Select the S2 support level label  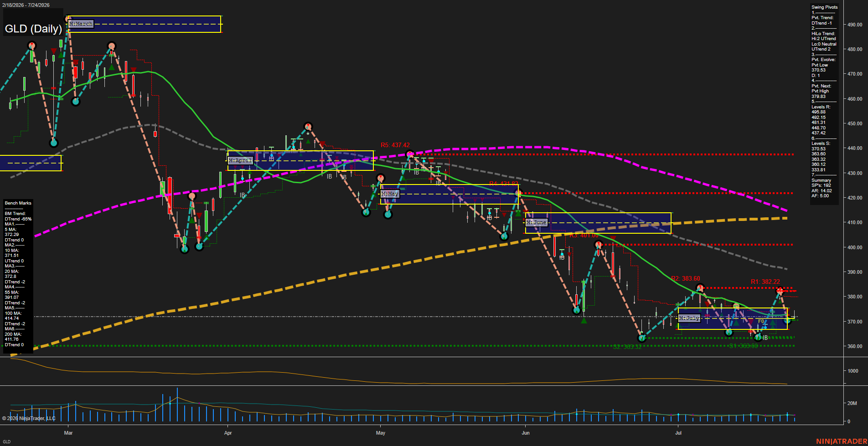point(627,347)
